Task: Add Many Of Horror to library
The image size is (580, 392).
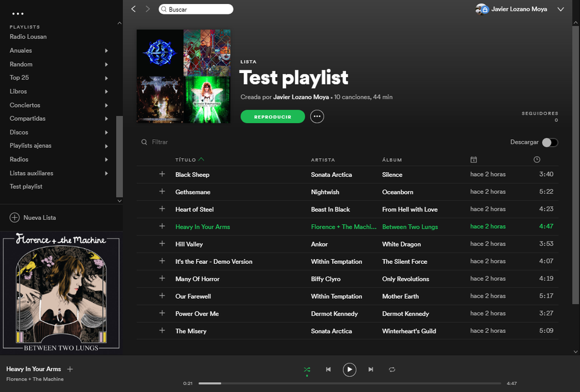Action: (x=162, y=278)
